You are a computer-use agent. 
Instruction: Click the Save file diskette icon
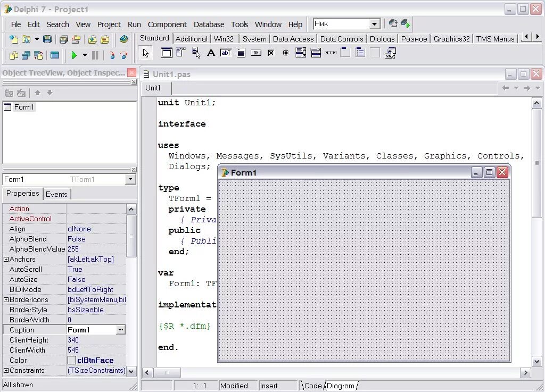47,39
